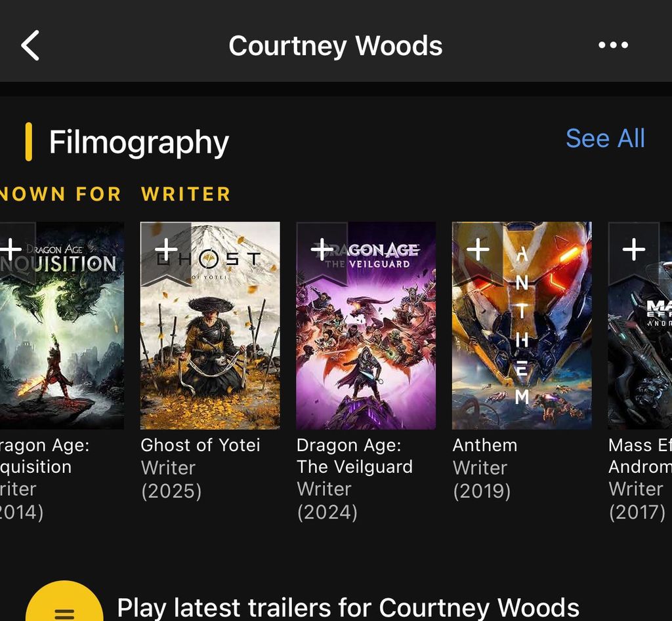Open See All filmography link
This screenshot has height=621, width=672.
point(605,138)
